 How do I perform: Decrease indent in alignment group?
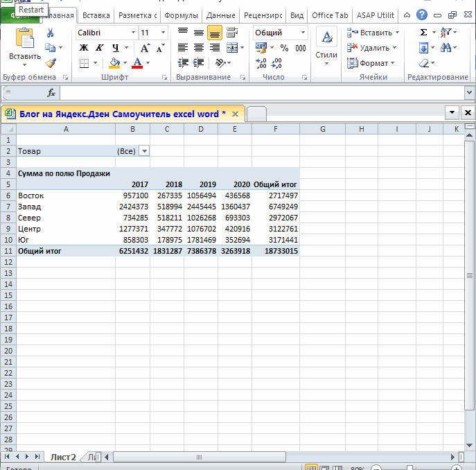click(x=183, y=63)
